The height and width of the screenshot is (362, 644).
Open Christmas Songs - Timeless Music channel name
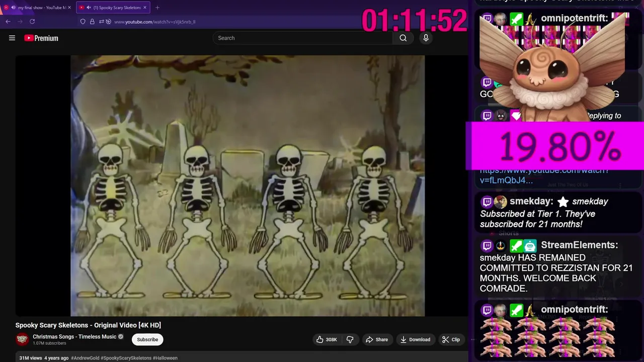tap(74, 336)
